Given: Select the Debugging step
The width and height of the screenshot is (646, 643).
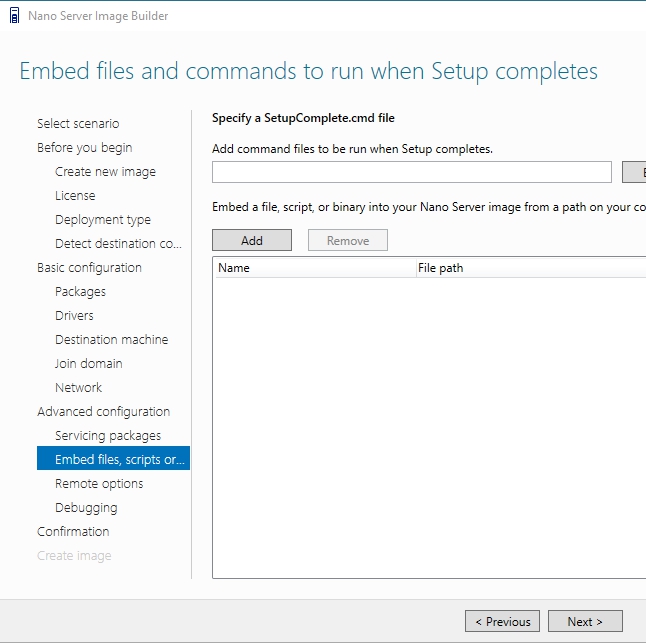Looking at the screenshot, I should click(x=86, y=508).
